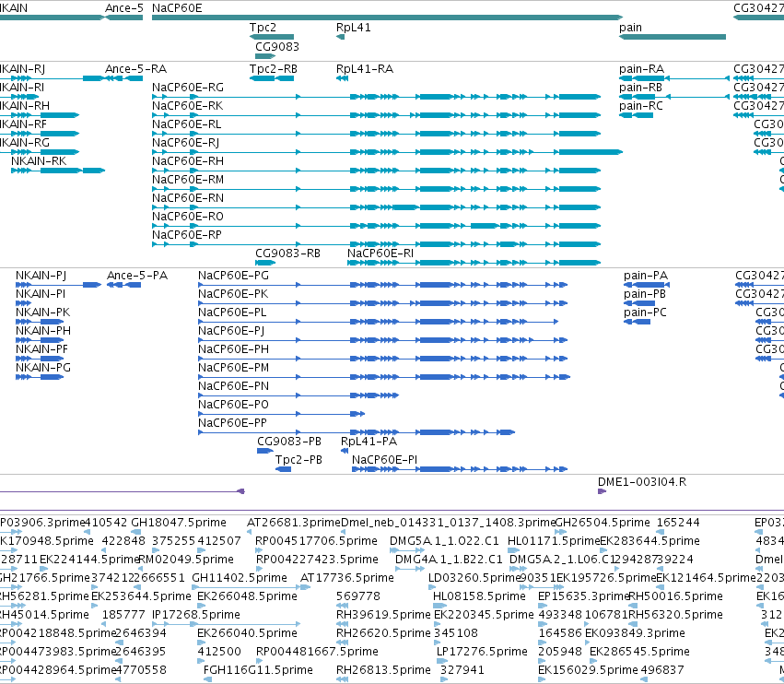
Task: Select protein label NaCP60E-PO
Action: (x=233, y=405)
